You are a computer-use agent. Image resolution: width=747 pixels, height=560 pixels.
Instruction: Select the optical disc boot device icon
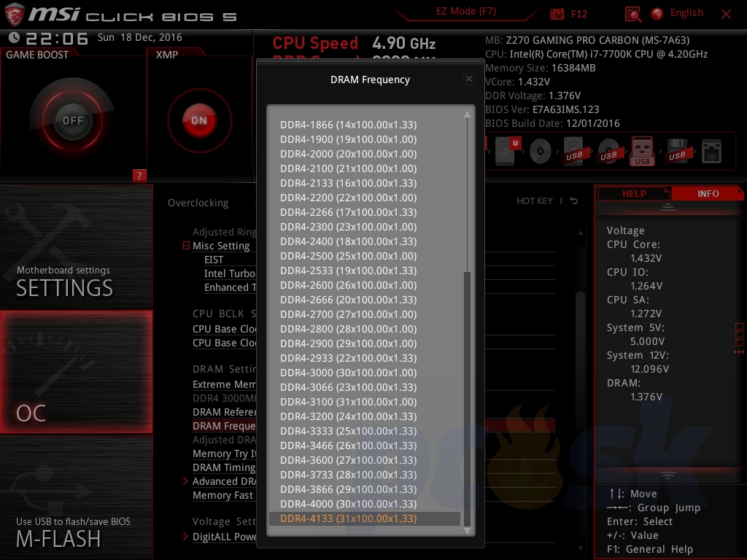pyautogui.click(x=541, y=152)
